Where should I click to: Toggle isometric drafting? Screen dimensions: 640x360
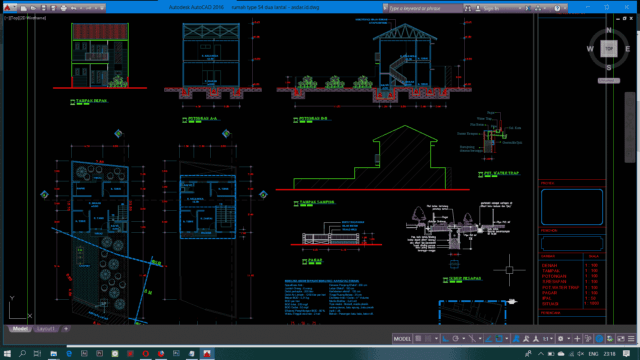(472, 339)
